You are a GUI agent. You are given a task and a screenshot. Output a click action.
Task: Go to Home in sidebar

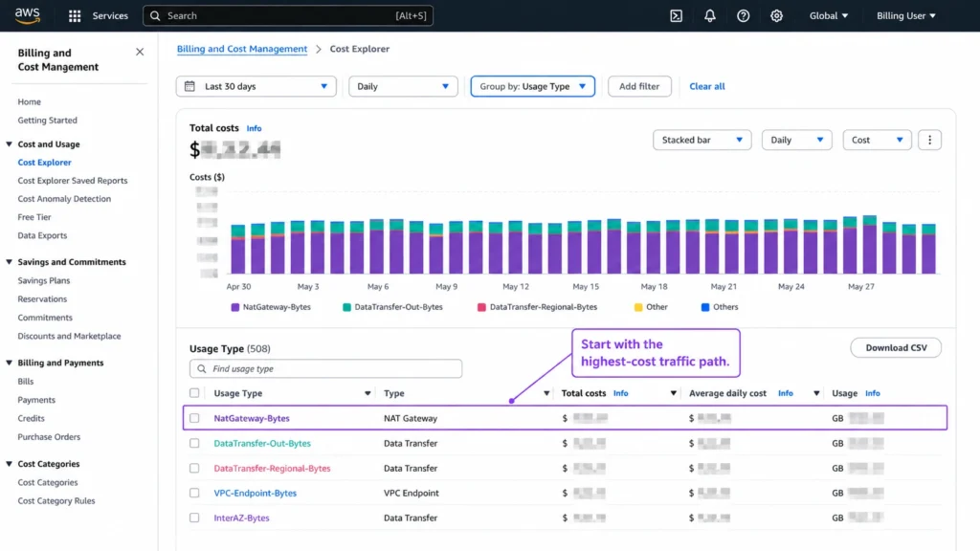30,101
